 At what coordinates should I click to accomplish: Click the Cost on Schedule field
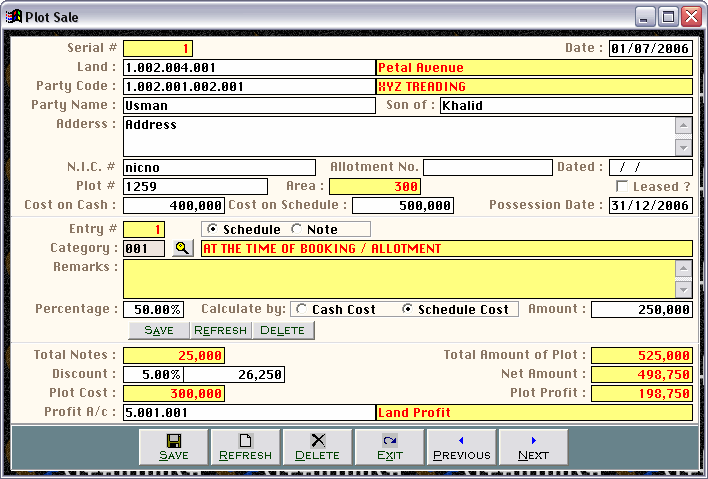[x=403, y=205]
